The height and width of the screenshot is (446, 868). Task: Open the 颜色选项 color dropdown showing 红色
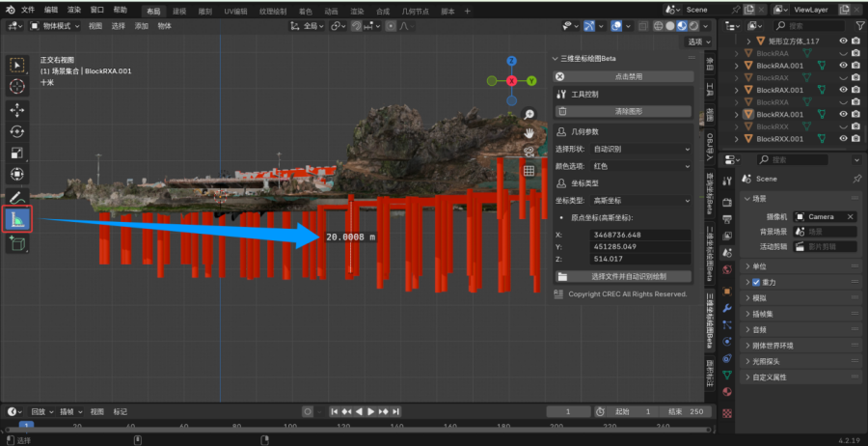[643, 165]
